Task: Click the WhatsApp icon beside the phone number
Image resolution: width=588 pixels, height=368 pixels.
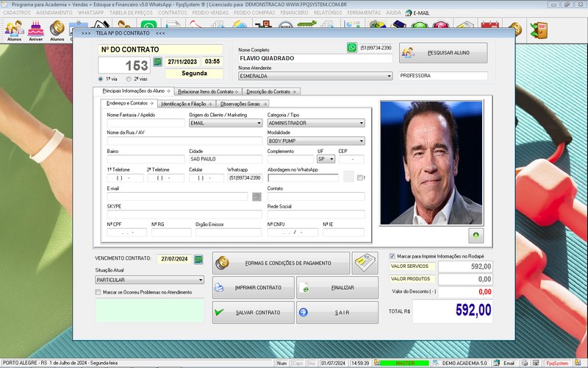Action: [x=351, y=48]
